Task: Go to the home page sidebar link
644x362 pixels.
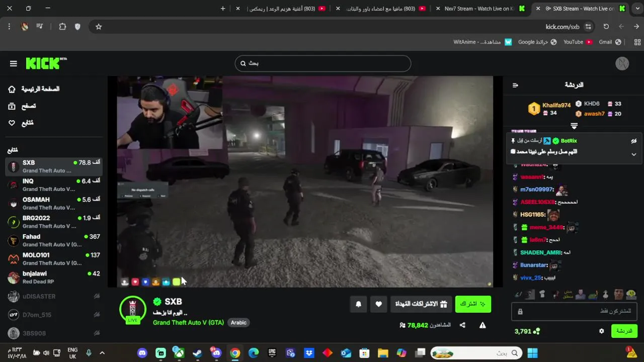Action: pyautogui.click(x=34, y=89)
